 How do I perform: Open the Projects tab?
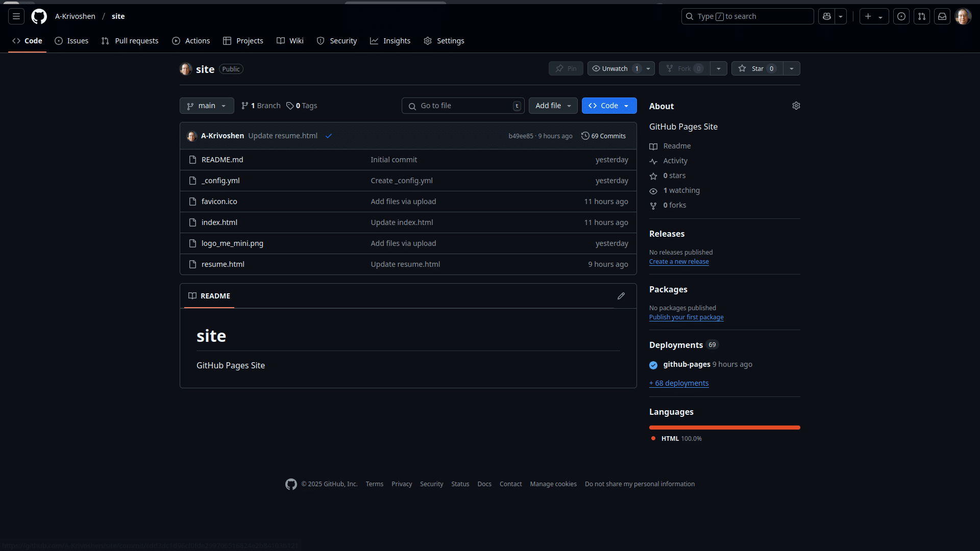pos(243,41)
